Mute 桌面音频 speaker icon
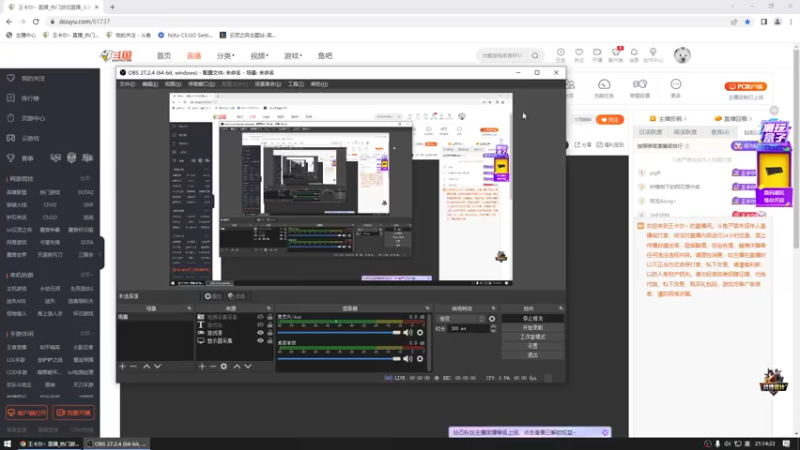The height and width of the screenshot is (450, 800). click(408, 359)
